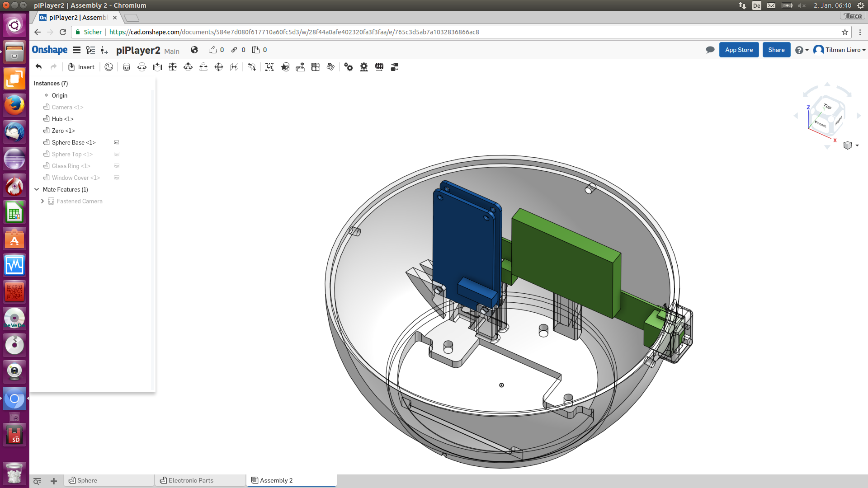The height and width of the screenshot is (488, 868).
Task: Select the Group tool icon
Action: click(x=269, y=67)
